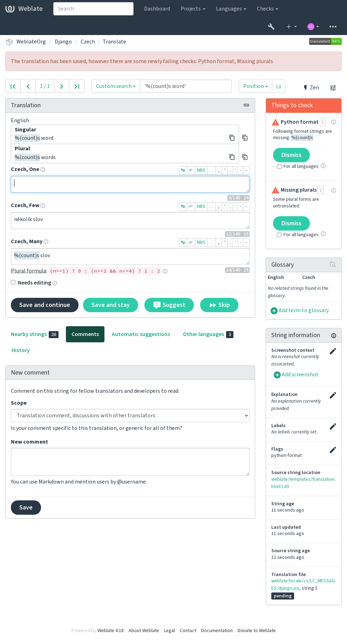Screen dimensions: 347x644
Task: Toggle the sort order icon
Action: (x=279, y=86)
